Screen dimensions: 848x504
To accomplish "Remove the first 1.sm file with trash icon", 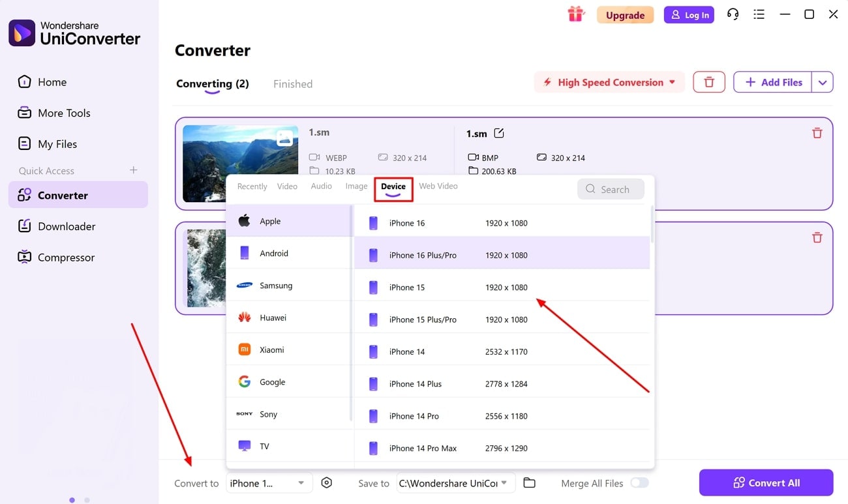I will 817,133.
